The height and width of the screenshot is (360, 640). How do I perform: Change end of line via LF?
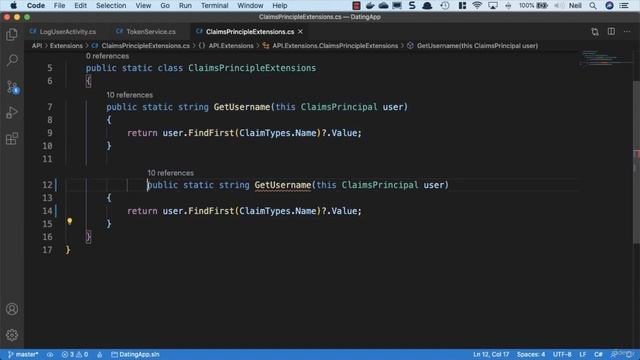[582, 354]
